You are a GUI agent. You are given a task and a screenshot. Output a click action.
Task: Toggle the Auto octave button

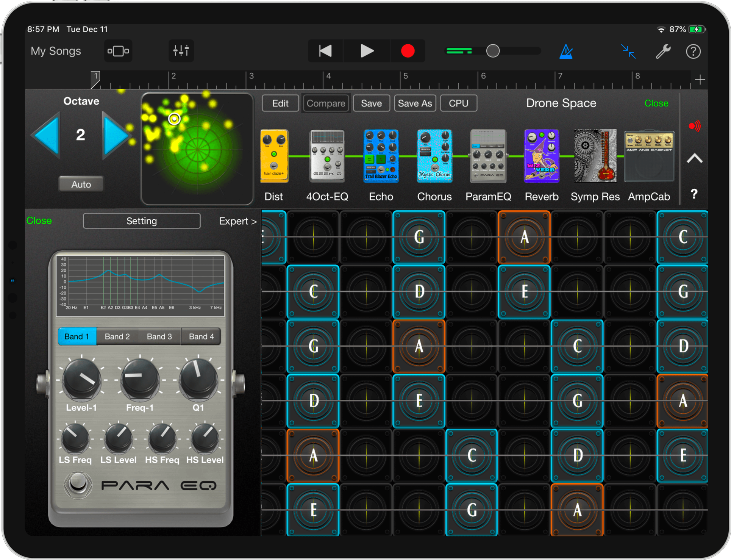point(81,184)
